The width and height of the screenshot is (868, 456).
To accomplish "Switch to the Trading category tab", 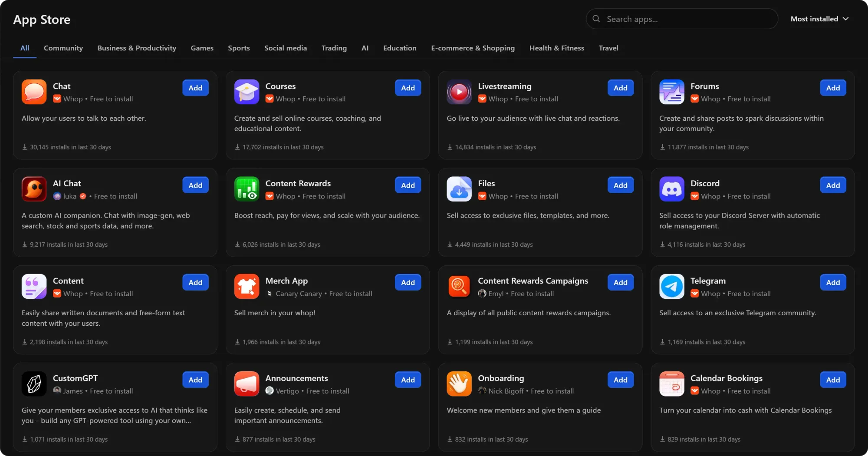I will [334, 48].
